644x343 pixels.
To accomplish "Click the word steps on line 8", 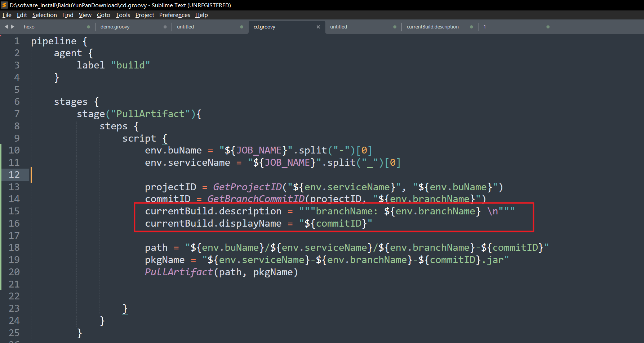I will [114, 126].
